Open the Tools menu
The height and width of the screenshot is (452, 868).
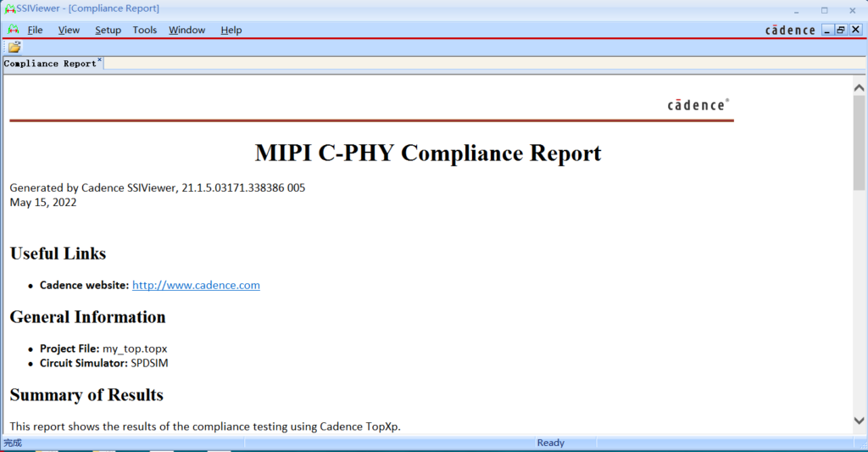[x=145, y=30]
